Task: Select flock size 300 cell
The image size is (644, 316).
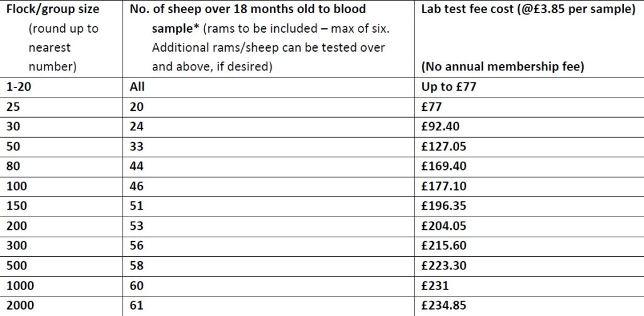Action: [16, 246]
